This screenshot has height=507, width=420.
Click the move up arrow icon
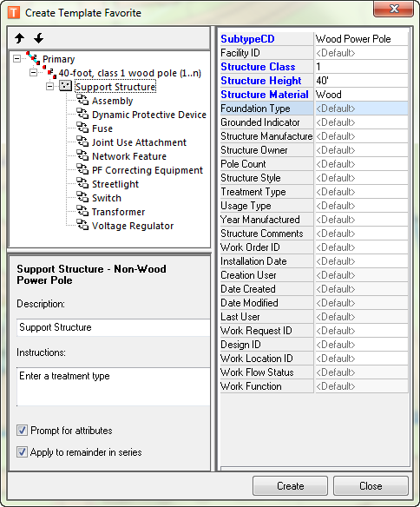(x=20, y=38)
